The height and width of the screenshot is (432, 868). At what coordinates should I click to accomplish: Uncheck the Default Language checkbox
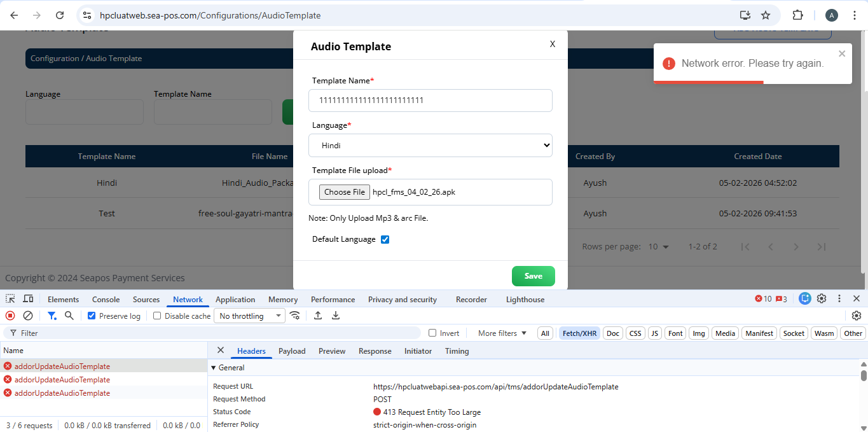coord(385,239)
